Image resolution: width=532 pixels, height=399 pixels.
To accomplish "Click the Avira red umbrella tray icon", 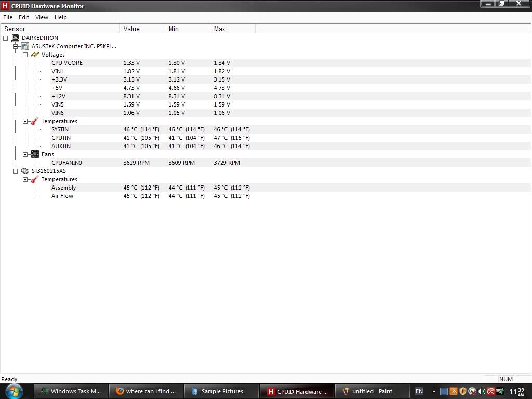I will click(490, 391).
